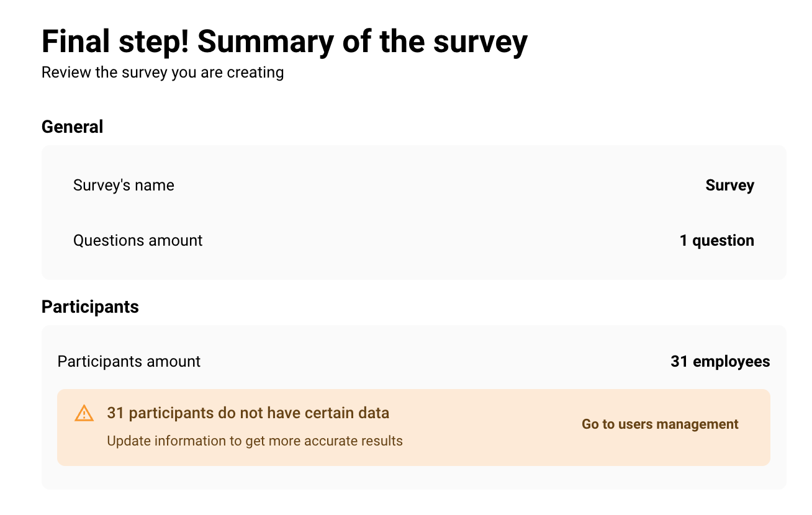Click 'Summary of the survey' title text
The image size is (812, 515).
point(362,42)
